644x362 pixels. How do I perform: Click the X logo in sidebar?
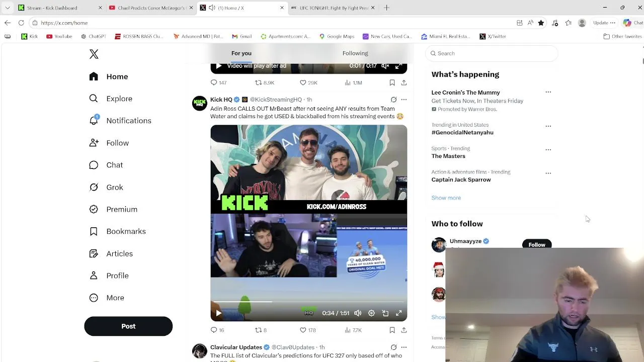click(x=94, y=54)
